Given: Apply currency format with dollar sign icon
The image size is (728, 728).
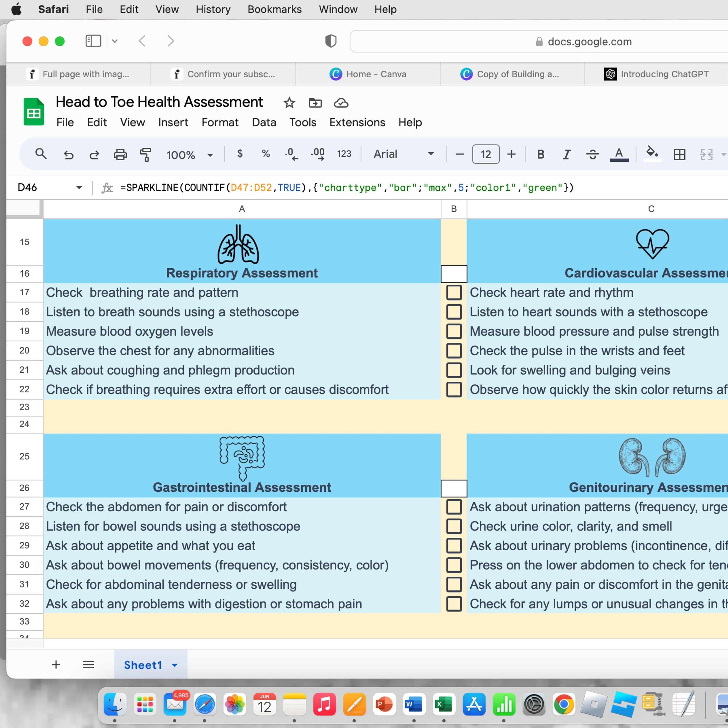Looking at the screenshot, I should [240, 154].
